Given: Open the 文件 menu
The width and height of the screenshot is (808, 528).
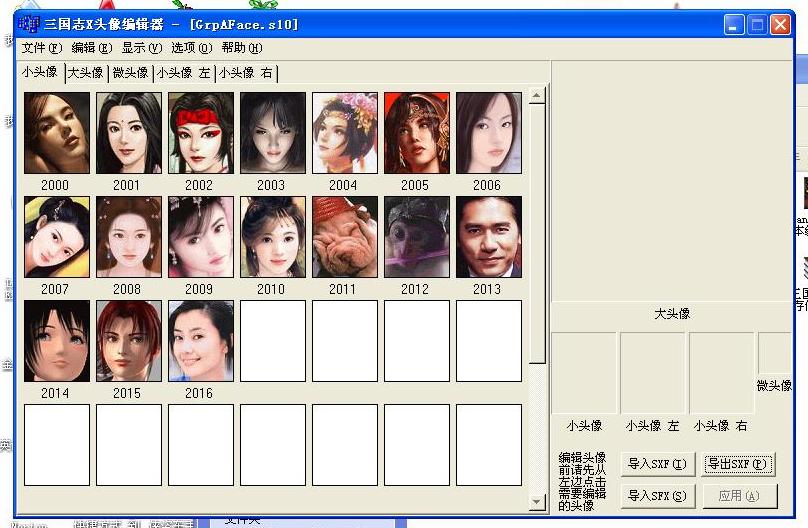Looking at the screenshot, I should (x=41, y=47).
